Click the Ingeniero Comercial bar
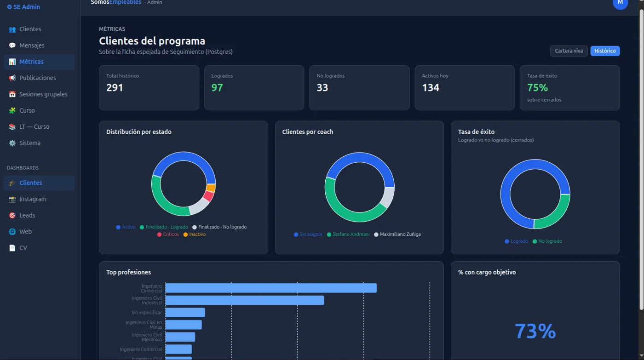The height and width of the screenshot is (360, 644). [x=271, y=288]
